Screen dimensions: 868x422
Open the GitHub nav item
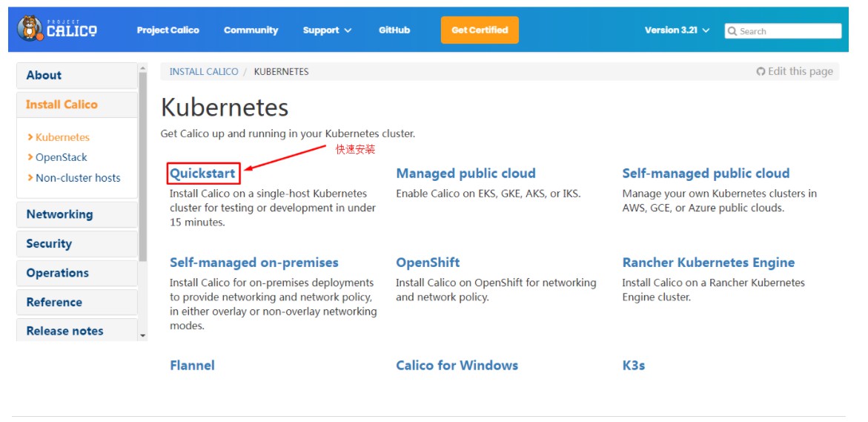point(394,30)
